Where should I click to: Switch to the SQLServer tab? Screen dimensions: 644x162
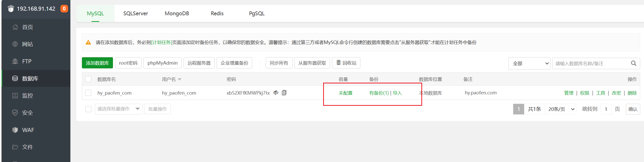coord(136,13)
